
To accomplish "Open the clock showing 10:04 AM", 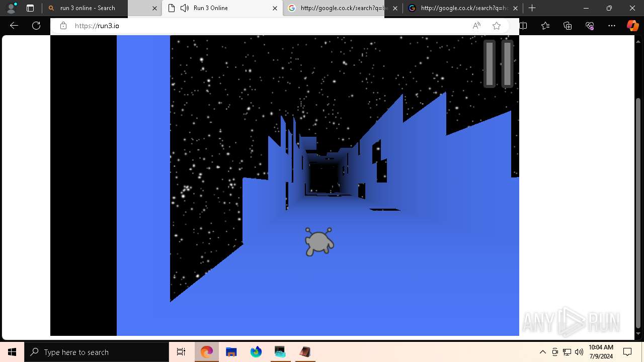I will click(601, 352).
